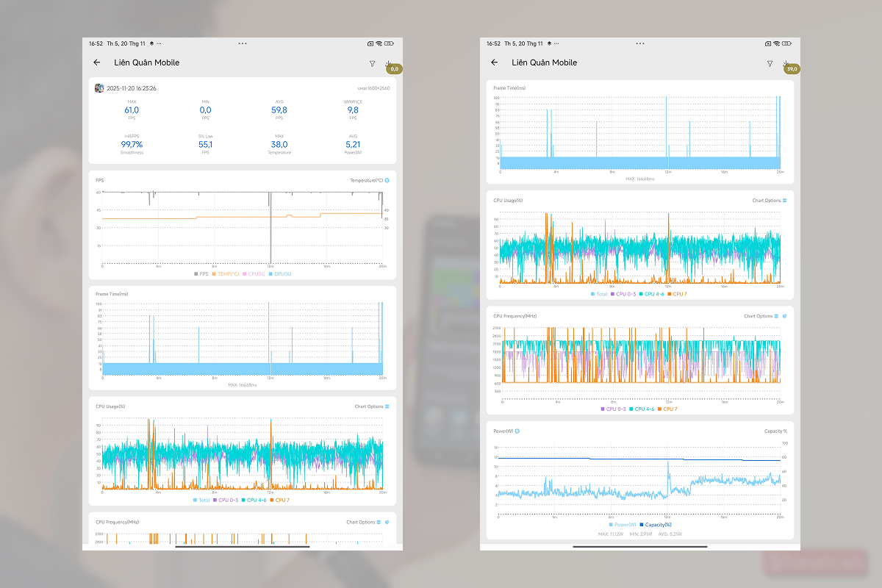The height and width of the screenshot is (588, 882).
Task: Tap the AVG 59,8 FPS value
Action: point(279,110)
